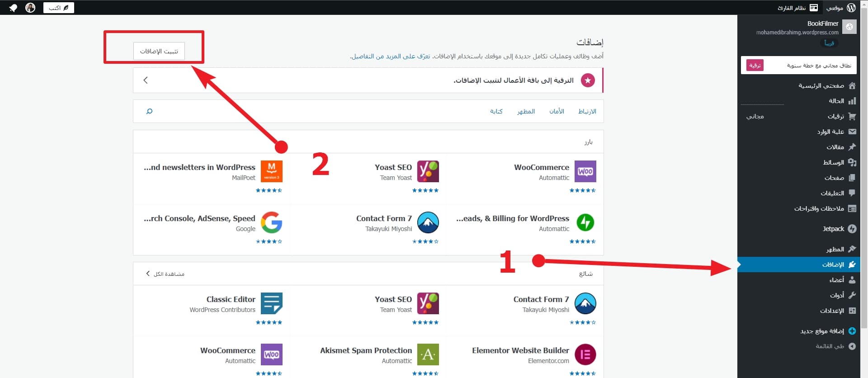Click the Jetpack icon in sidebar
Viewport: 868px width, 378px height.
pos(852,229)
